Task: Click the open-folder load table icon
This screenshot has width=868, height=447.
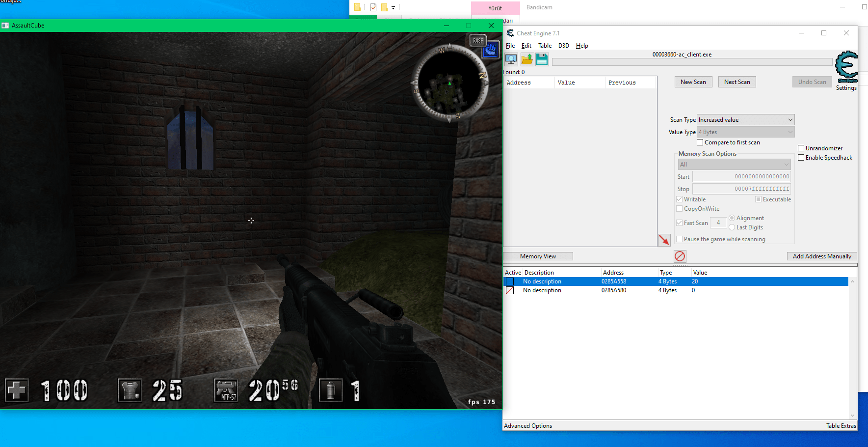Action: click(x=527, y=59)
